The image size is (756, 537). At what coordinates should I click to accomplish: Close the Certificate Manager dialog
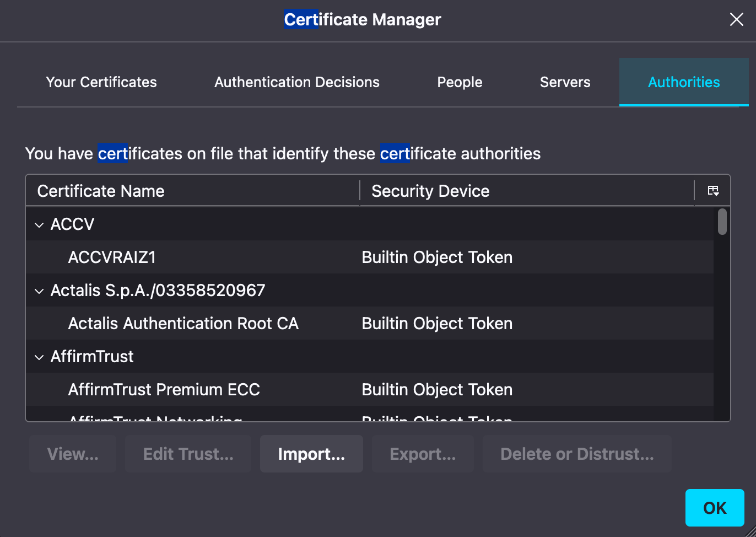pos(736,20)
